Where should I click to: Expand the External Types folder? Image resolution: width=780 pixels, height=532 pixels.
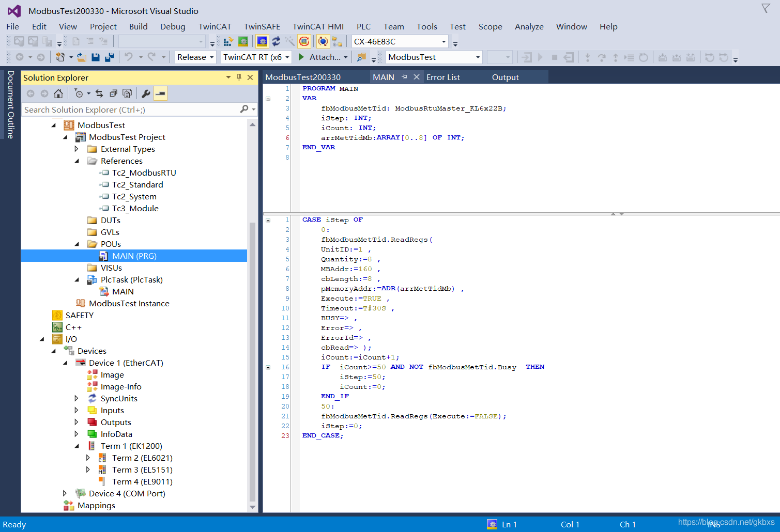pyautogui.click(x=77, y=149)
